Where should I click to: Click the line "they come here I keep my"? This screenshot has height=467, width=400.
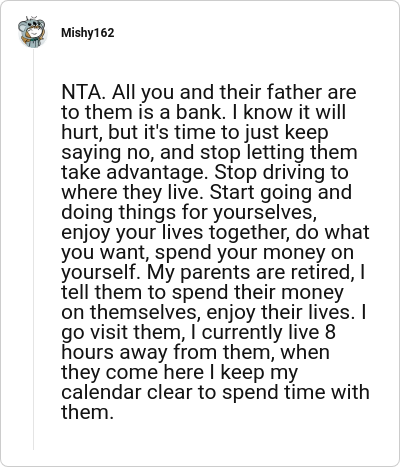click(x=179, y=372)
